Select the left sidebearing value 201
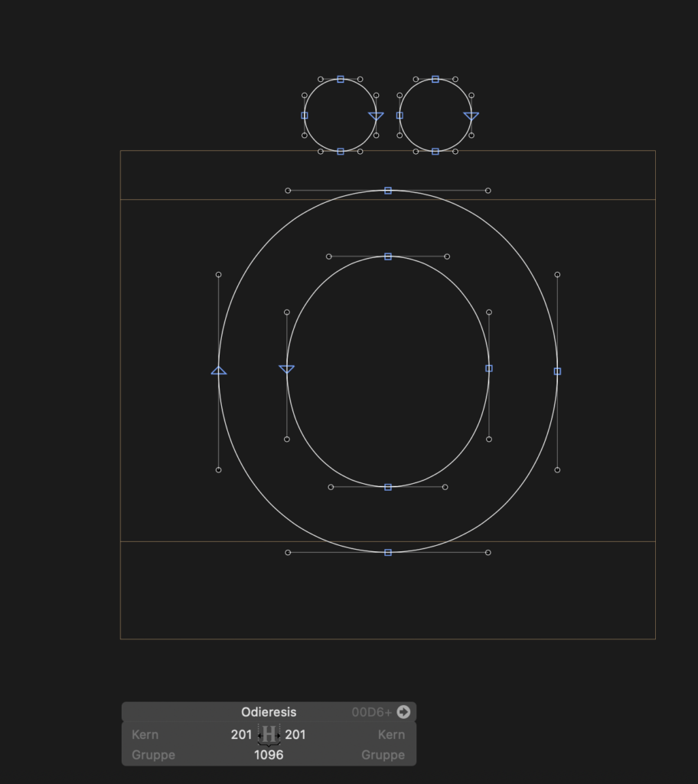This screenshot has height=784, width=698. (x=241, y=734)
